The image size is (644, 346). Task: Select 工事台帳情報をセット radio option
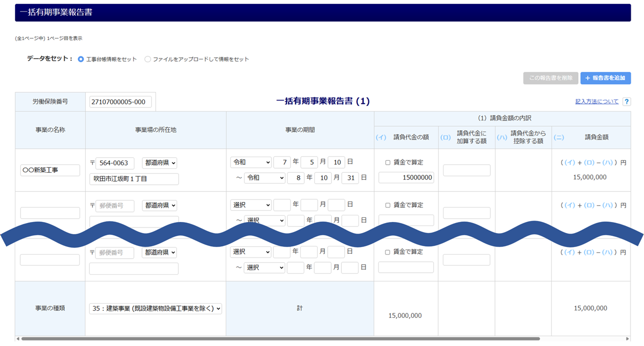81,59
